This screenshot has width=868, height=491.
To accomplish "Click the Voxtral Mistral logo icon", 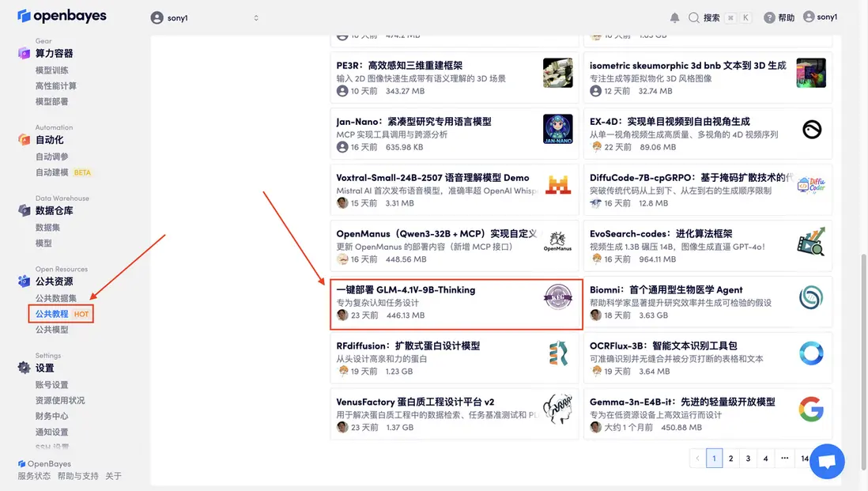I will (557, 185).
